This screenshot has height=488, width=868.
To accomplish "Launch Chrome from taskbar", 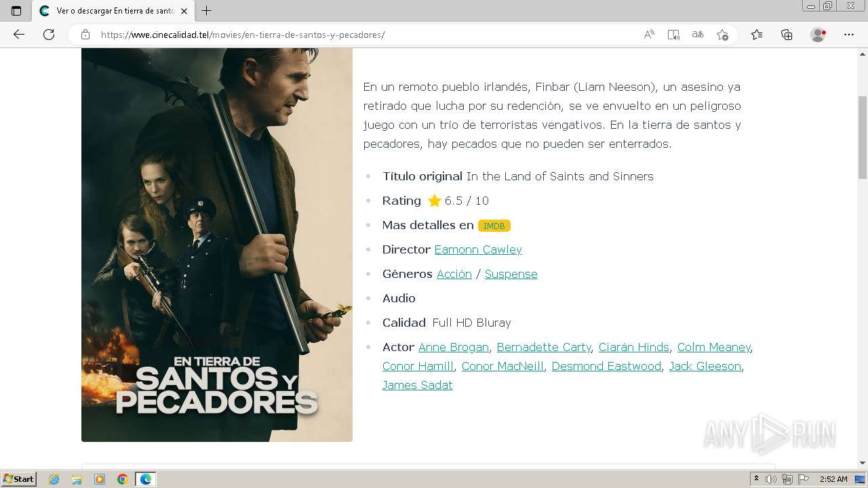I will point(123,479).
